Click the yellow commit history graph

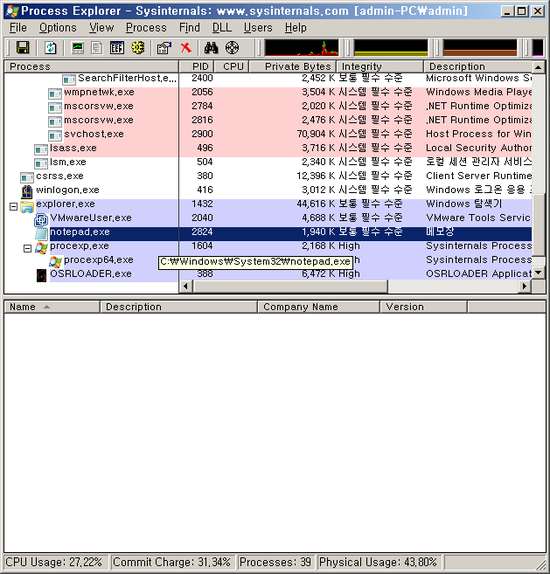click(x=391, y=48)
